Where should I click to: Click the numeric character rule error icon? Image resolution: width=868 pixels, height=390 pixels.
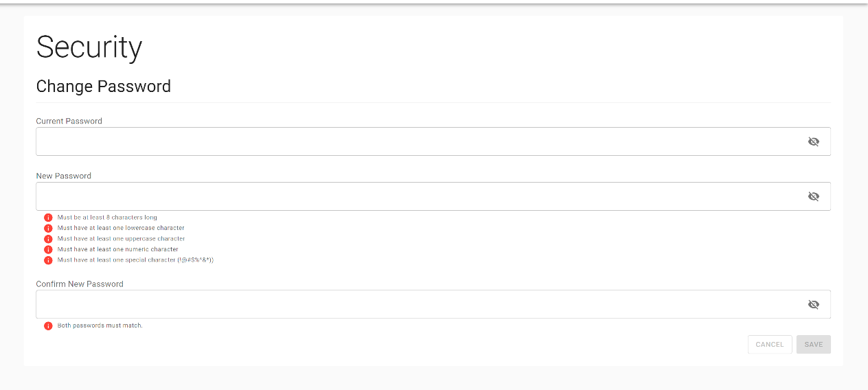[x=48, y=249]
